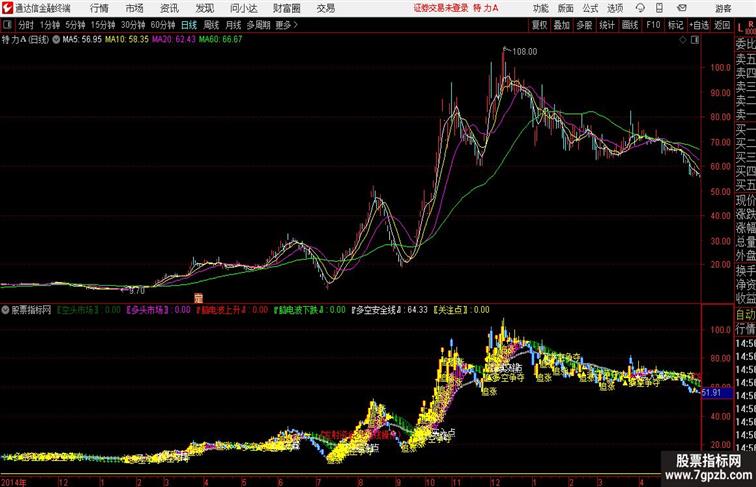756x487 pixels.
Task: Click the 通达信 red logo icon
Action: (7, 8)
